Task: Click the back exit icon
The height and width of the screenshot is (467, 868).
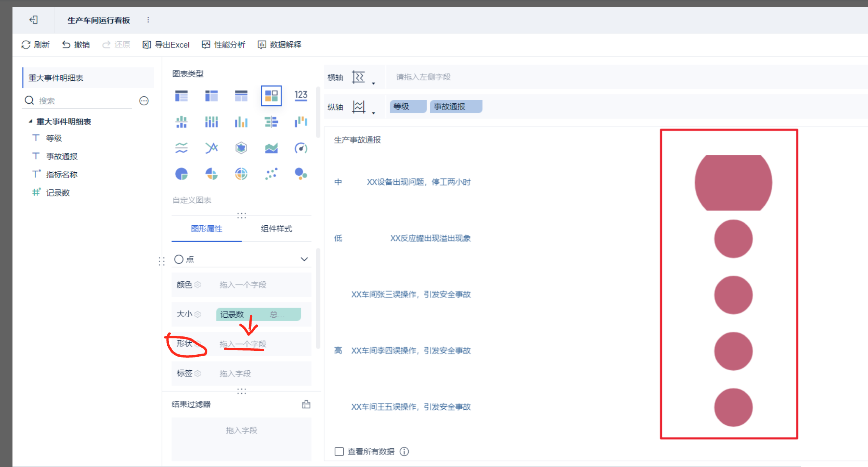Action: (34, 20)
